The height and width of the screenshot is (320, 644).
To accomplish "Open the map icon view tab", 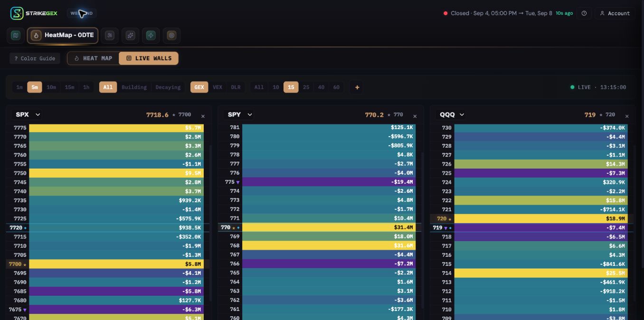I will [16, 35].
